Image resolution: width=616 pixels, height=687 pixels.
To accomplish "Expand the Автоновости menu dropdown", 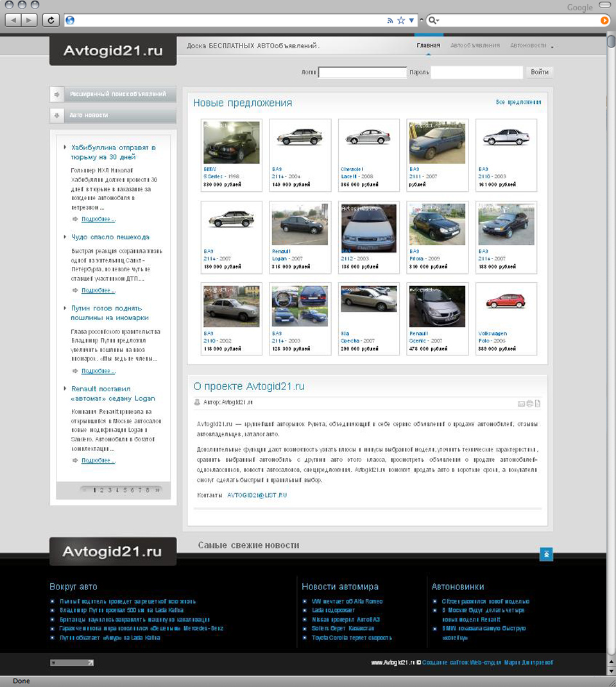I will pos(552,46).
